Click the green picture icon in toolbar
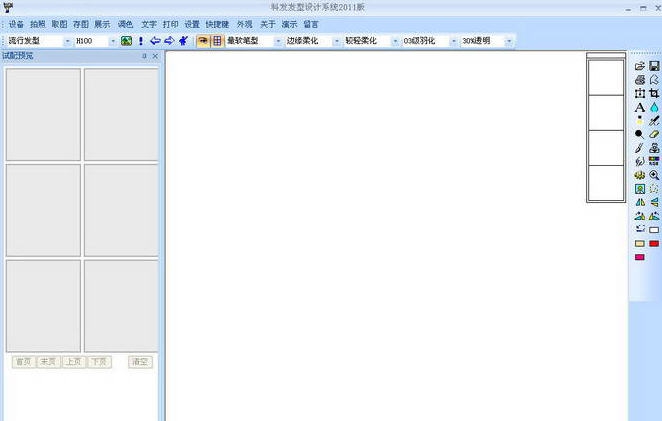662x421 pixels. [x=126, y=41]
